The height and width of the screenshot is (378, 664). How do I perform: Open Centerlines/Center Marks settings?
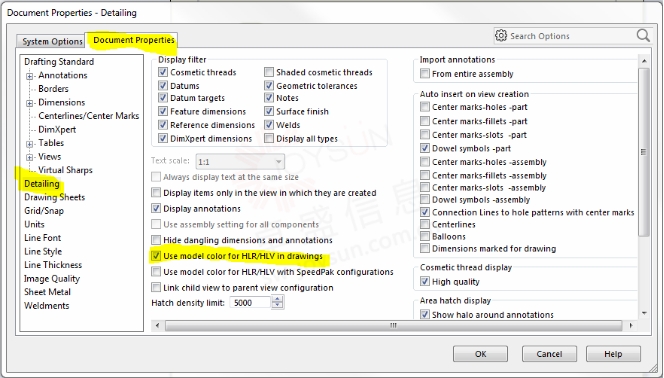point(89,116)
